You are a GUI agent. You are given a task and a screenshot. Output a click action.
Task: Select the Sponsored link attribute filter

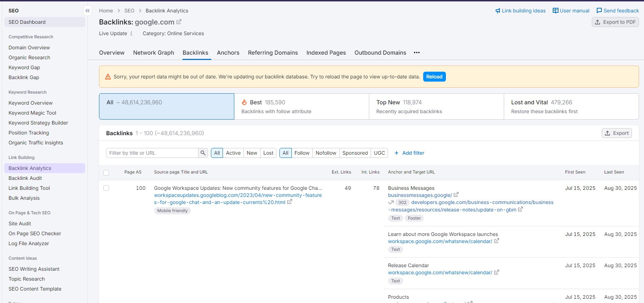(355, 153)
